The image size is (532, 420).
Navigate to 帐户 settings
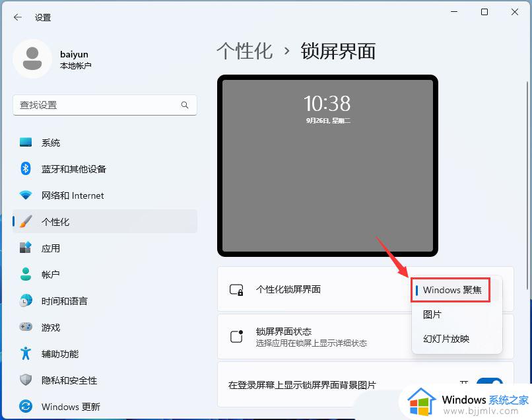(105, 274)
